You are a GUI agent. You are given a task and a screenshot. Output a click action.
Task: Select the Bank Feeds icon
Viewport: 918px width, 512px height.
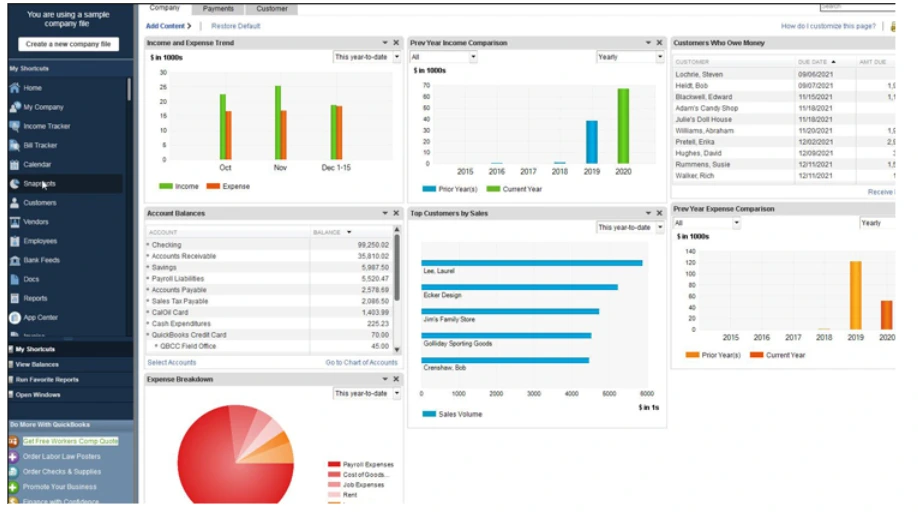tap(15, 260)
